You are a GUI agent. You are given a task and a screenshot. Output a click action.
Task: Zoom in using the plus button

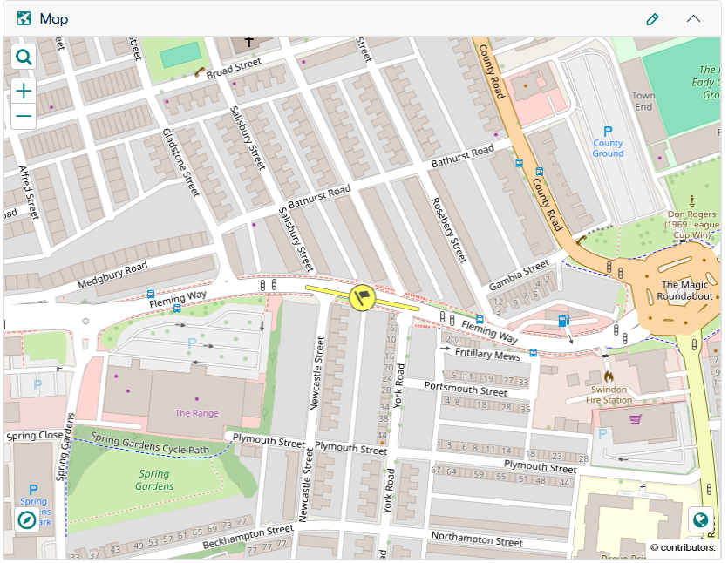[x=24, y=91]
